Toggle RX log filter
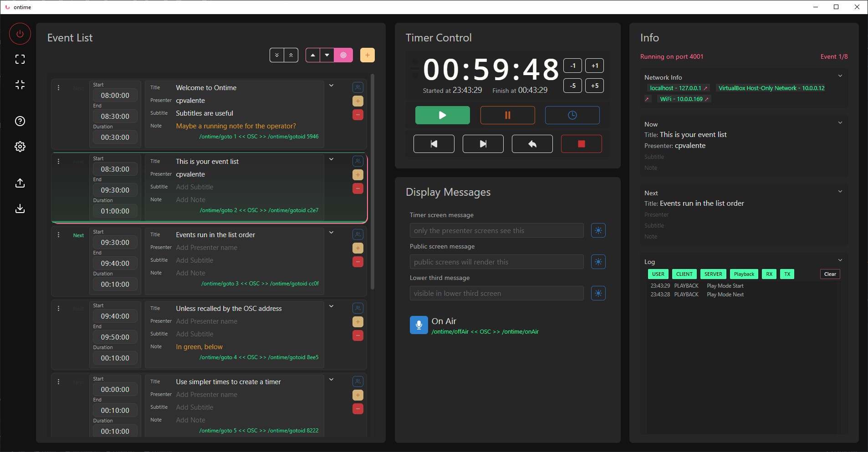 tap(769, 274)
